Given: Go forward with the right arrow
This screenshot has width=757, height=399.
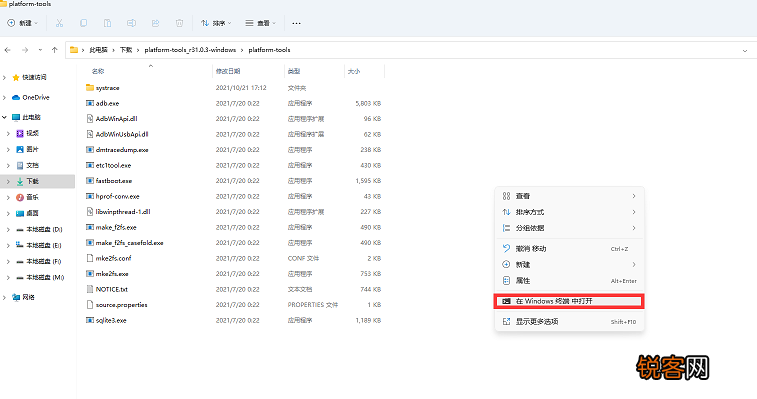Looking at the screenshot, I should pos(25,50).
